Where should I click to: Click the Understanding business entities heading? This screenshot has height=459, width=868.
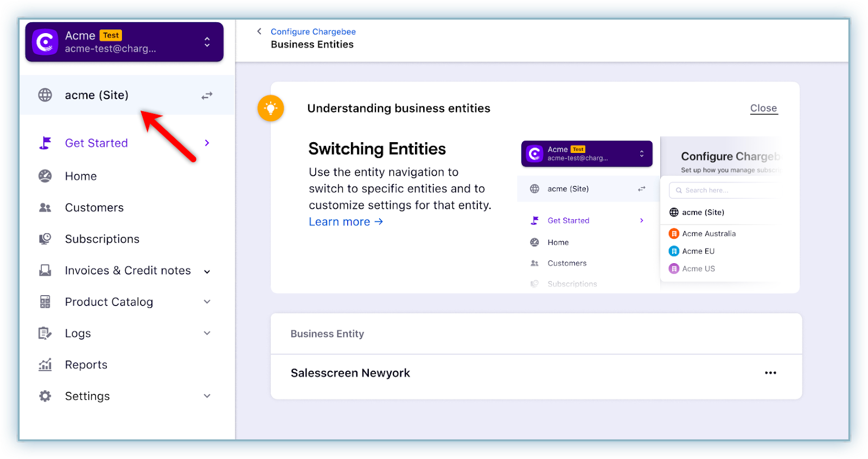[x=399, y=109]
